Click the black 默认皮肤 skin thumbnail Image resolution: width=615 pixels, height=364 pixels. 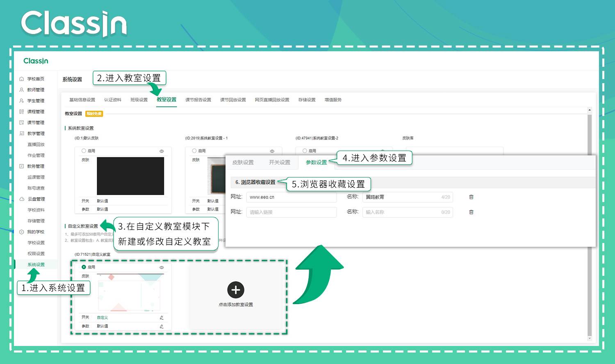130,176
